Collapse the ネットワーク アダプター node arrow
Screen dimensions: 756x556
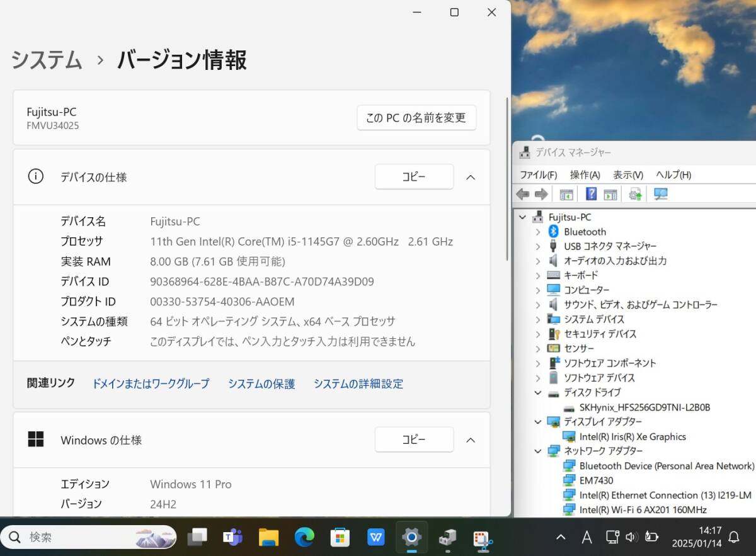(538, 451)
